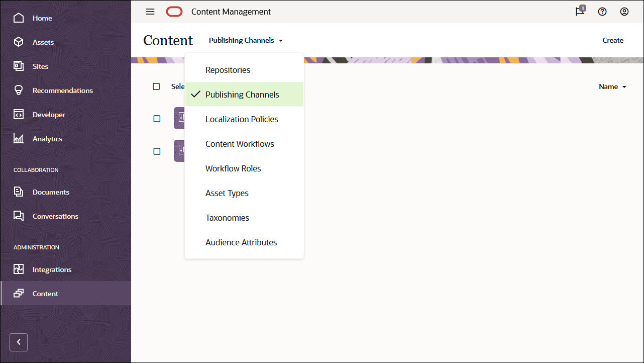View Analytics from the sidebar

tap(47, 138)
